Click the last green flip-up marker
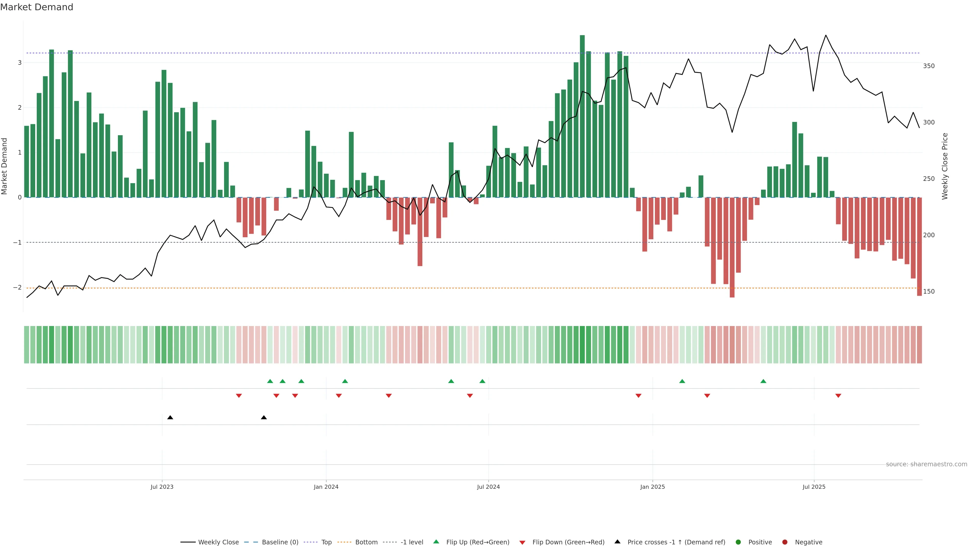Screen dimensions: 980x551 763,381
